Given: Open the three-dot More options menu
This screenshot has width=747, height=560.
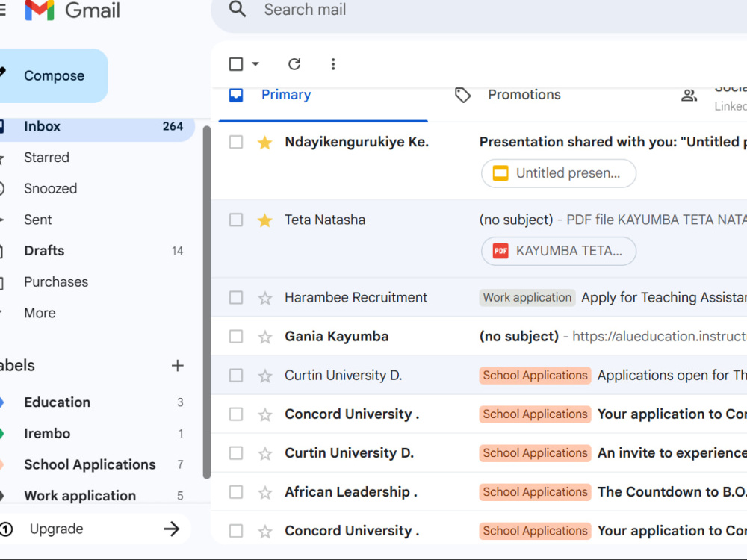Looking at the screenshot, I should click(x=333, y=63).
